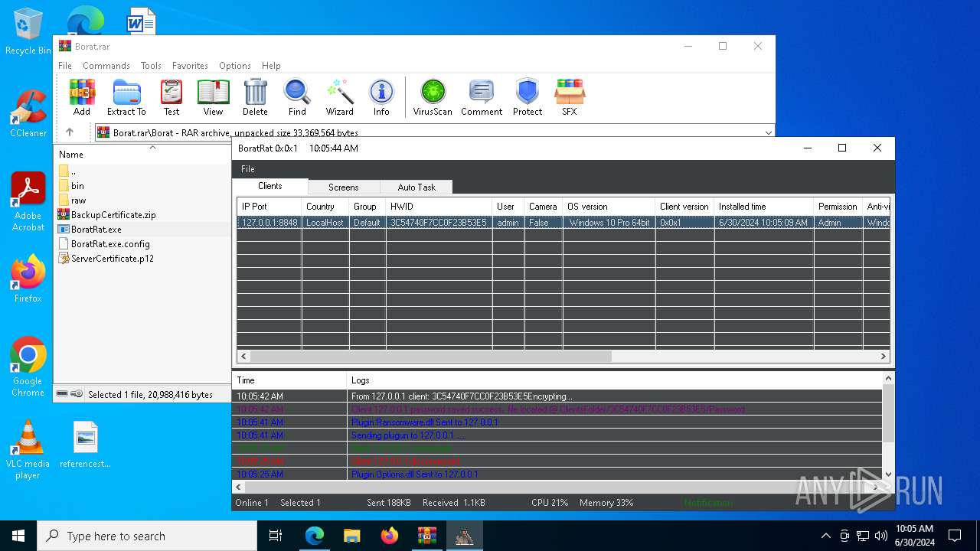
Task: Open Task View in taskbar
Action: pyautogui.click(x=276, y=536)
